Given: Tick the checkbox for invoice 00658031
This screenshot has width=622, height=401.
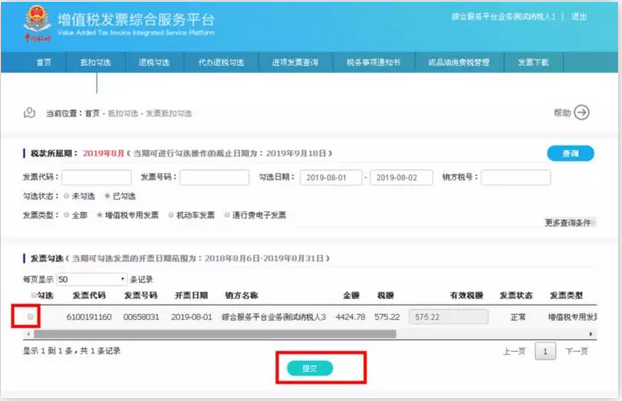Looking at the screenshot, I should point(31,316).
